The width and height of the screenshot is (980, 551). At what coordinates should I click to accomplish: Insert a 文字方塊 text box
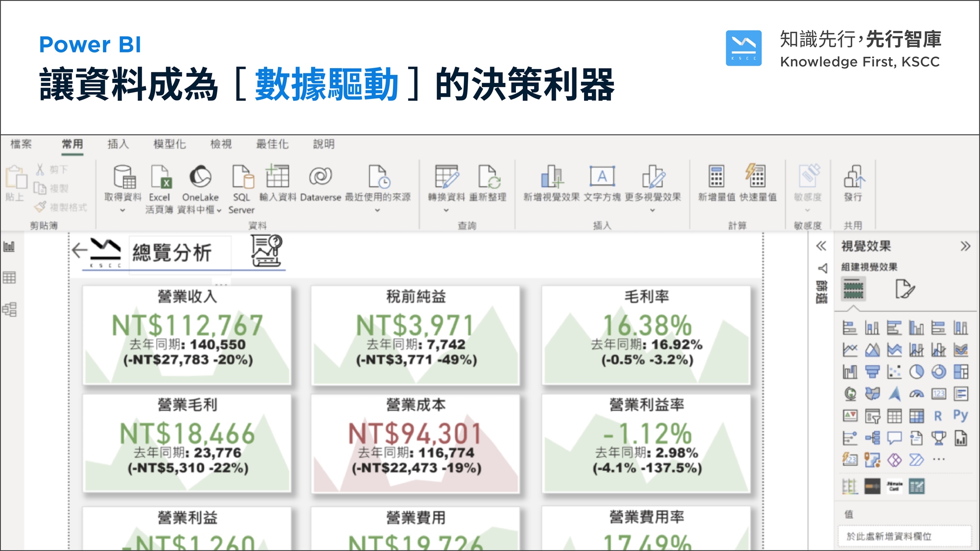(602, 176)
